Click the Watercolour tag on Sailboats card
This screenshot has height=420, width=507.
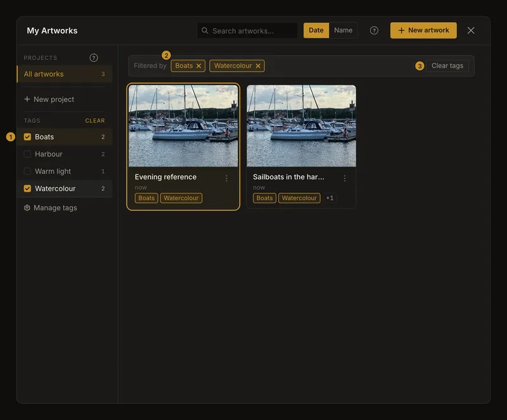[x=299, y=198]
